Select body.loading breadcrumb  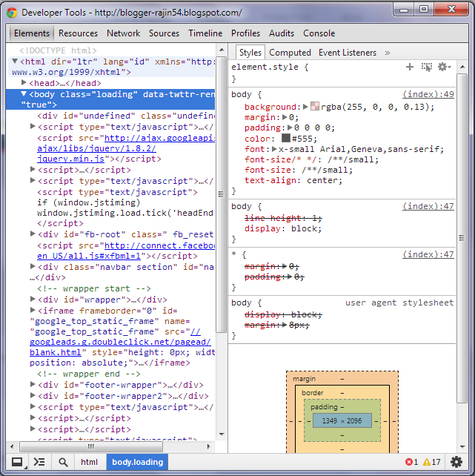tap(137, 462)
